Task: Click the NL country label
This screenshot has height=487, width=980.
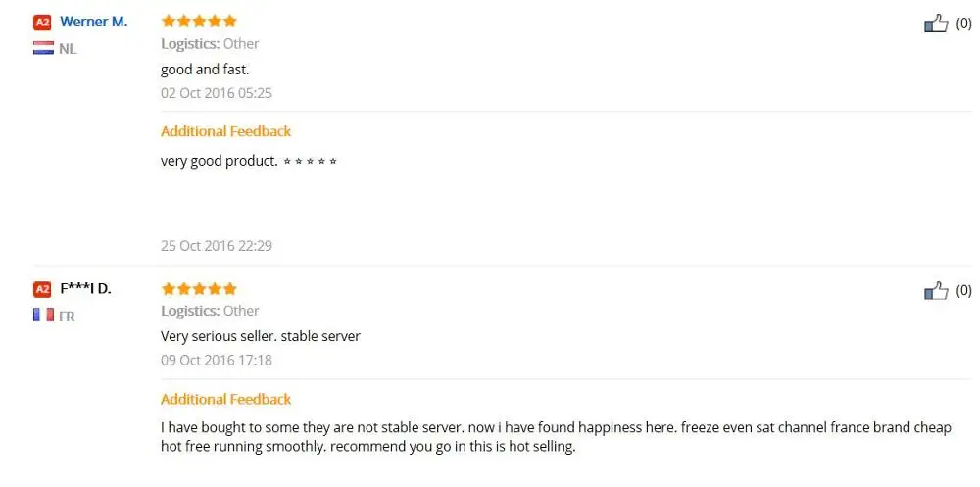Action: [68, 49]
